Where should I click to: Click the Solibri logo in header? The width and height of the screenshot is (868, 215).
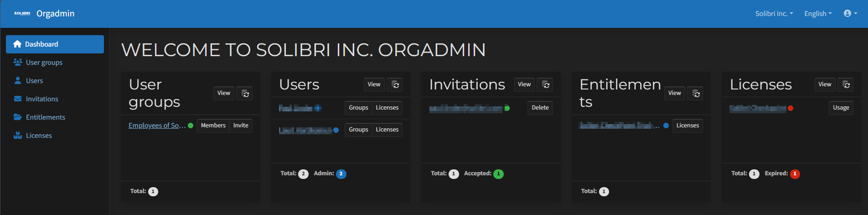22,14
